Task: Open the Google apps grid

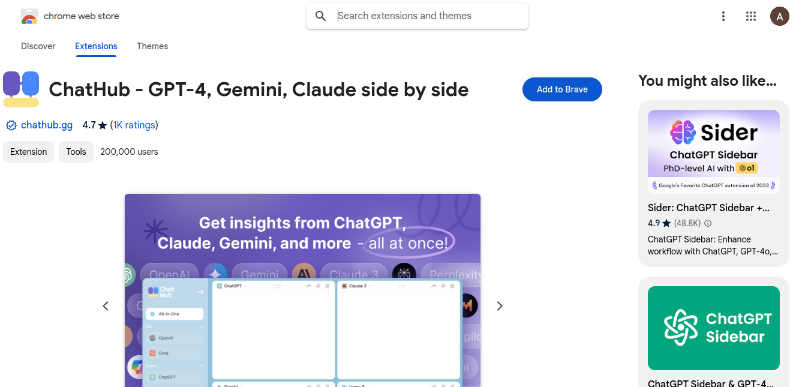Action: [751, 16]
